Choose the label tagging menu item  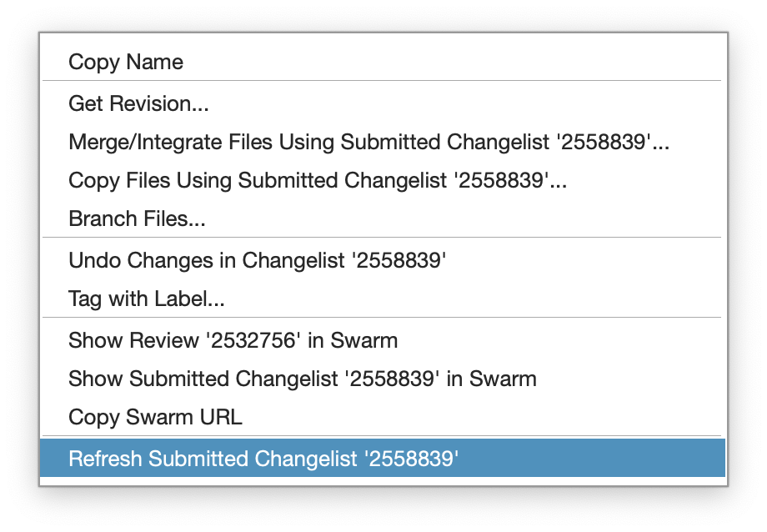click(383, 298)
